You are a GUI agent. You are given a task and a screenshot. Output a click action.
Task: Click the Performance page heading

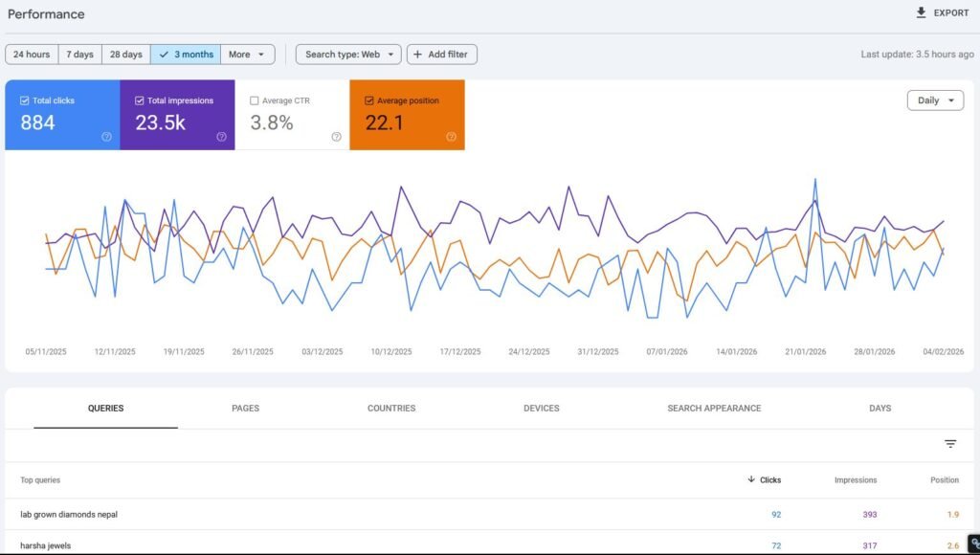click(x=46, y=13)
